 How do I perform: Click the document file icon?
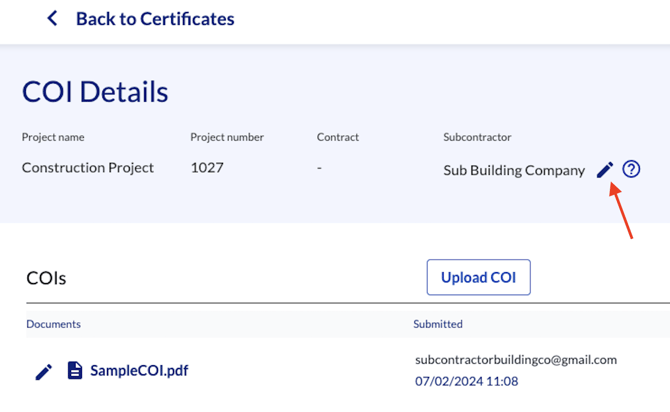click(x=75, y=371)
